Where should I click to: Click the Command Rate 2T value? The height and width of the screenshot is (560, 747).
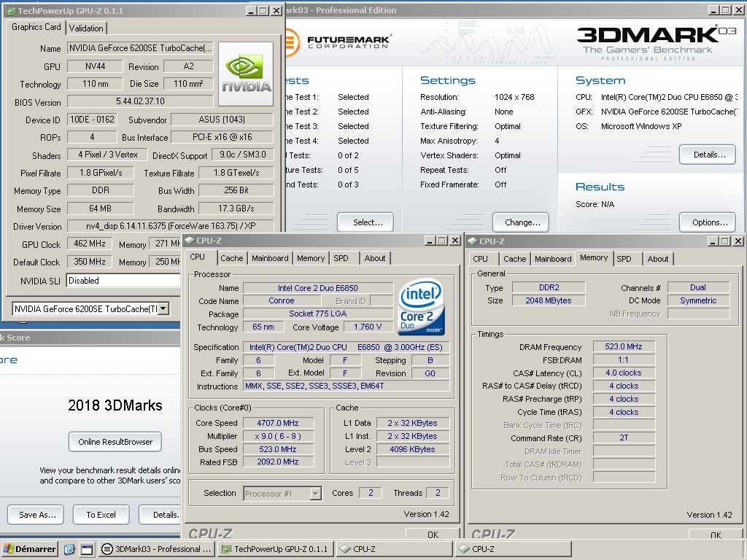[624, 438]
